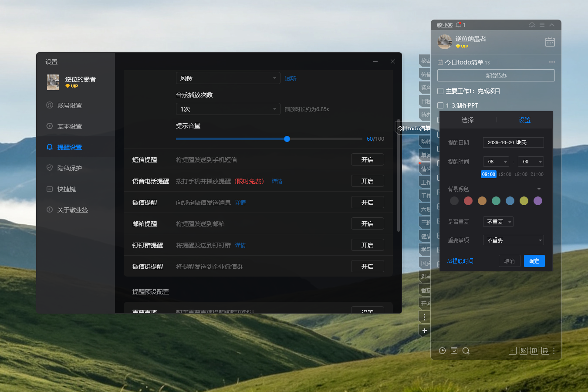Image resolution: width=588 pixels, height=392 pixels.
Task: Open the 风铃 sound dropdown
Action: click(x=228, y=78)
